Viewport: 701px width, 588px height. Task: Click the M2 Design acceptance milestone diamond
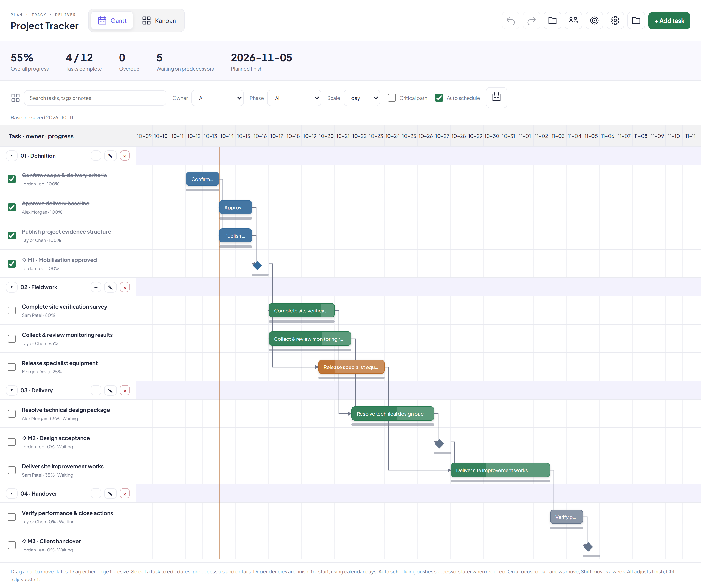click(x=439, y=444)
